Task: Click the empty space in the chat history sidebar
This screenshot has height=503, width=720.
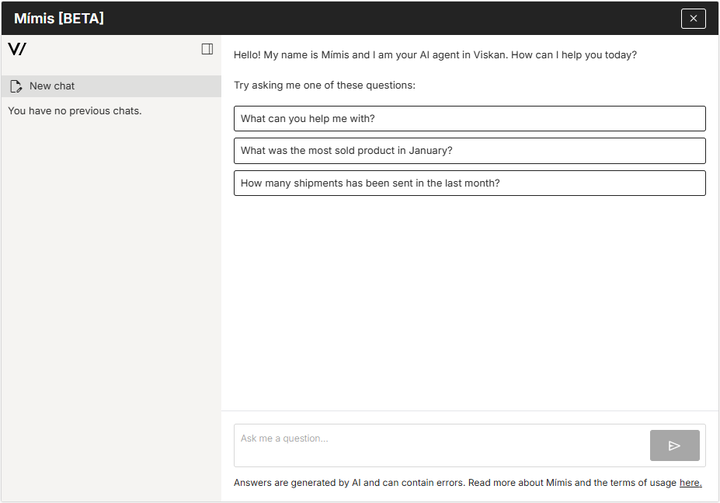Action: [110, 300]
